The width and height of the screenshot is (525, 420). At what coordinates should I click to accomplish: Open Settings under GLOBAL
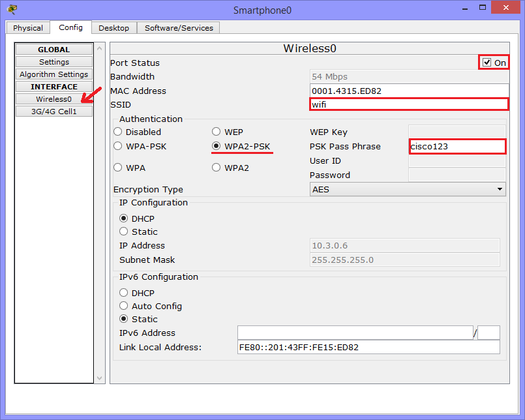53,61
